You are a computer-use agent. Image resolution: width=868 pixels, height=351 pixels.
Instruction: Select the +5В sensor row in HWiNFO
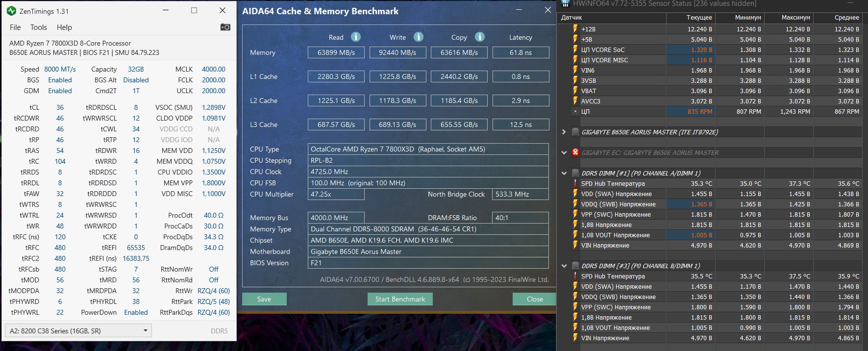(710, 39)
